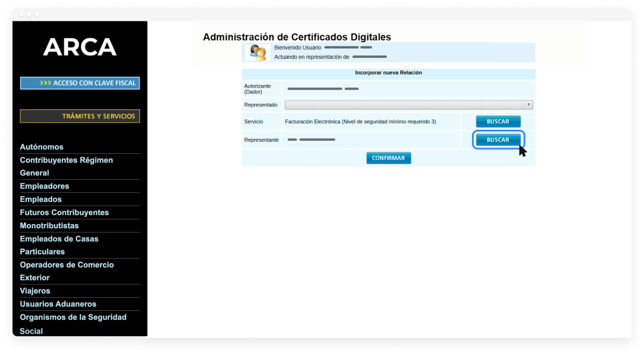Viewport: 644px width, 355px height.
Task: Click BUSCAR in the Representante row
Action: [498, 140]
